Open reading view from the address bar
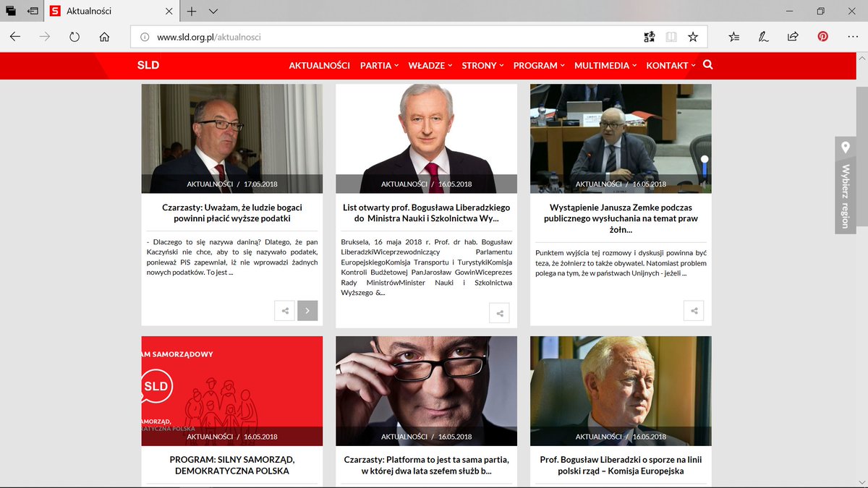 [x=671, y=35]
